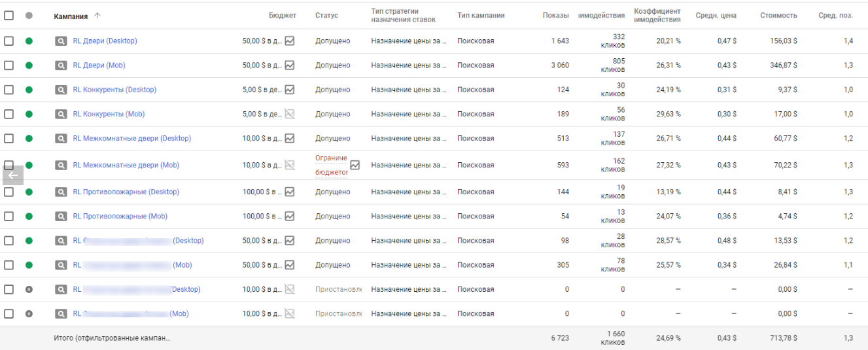Open green status dropdown for RL Двери (Mob)
The width and height of the screenshot is (868, 350).
pos(29,65)
